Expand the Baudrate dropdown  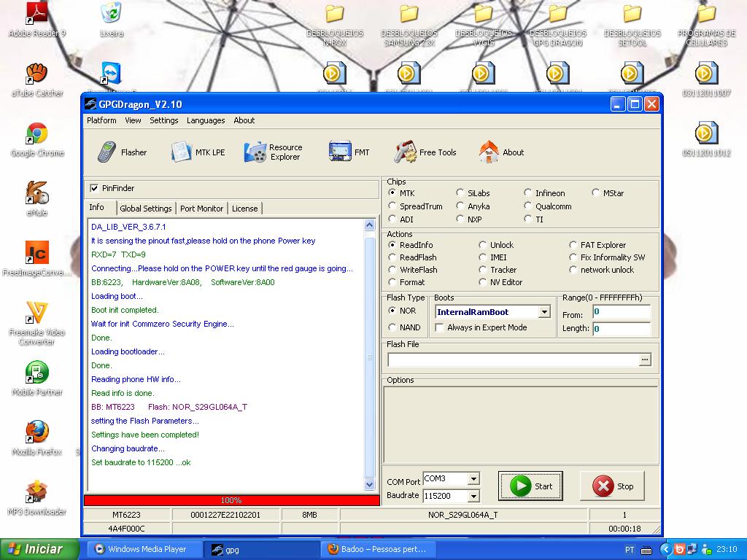[473, 496]
